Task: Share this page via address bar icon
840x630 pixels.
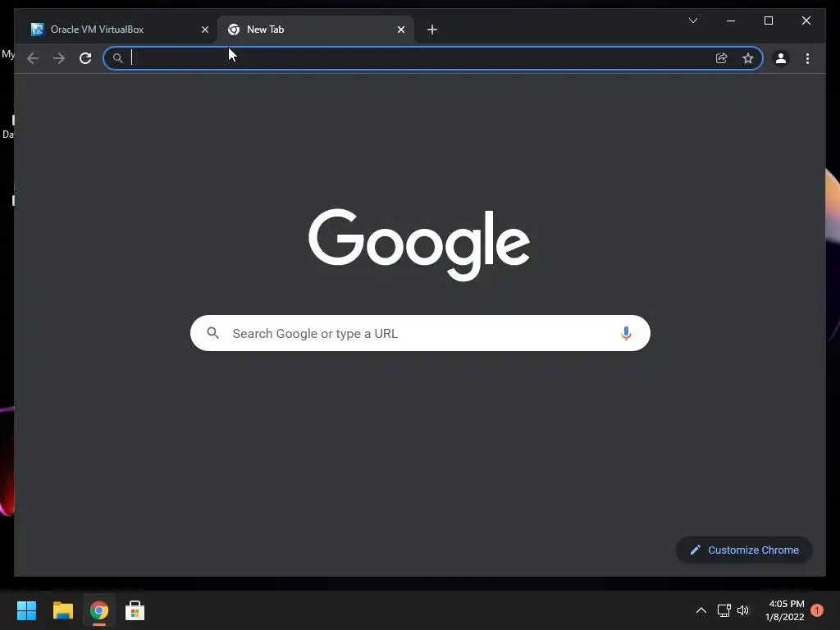Action: click(722, 58)
